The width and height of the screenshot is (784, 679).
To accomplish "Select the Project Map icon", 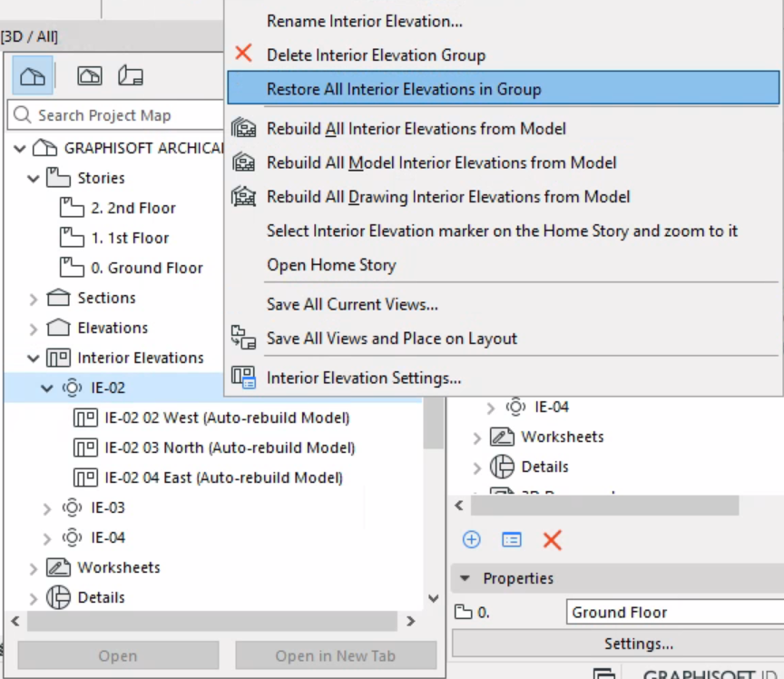I will [x=32, y=76].
